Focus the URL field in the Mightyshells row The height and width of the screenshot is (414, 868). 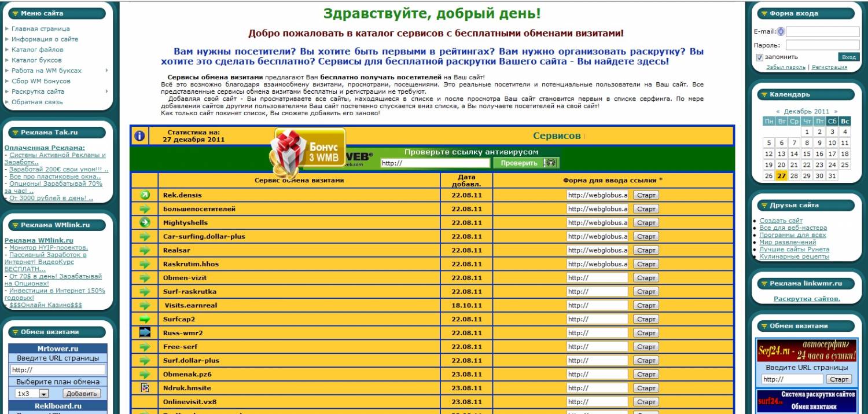[598, 223]
